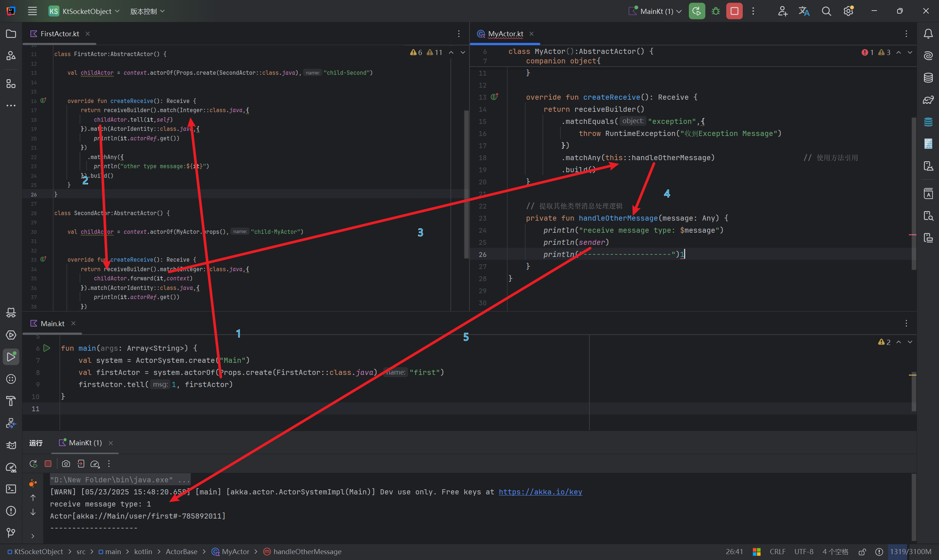This screenshot has height=560, width=939.
Task: Click handleOtherMessage breadcrumb
Action: point(303,552)
